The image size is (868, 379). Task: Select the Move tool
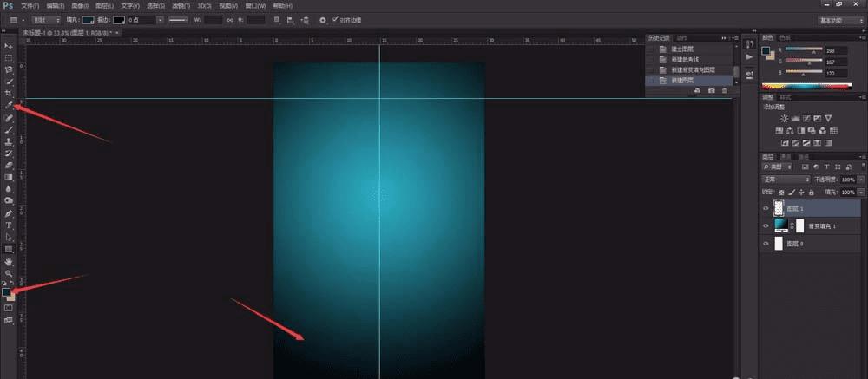pyautogui.click(x=9, y=46)
